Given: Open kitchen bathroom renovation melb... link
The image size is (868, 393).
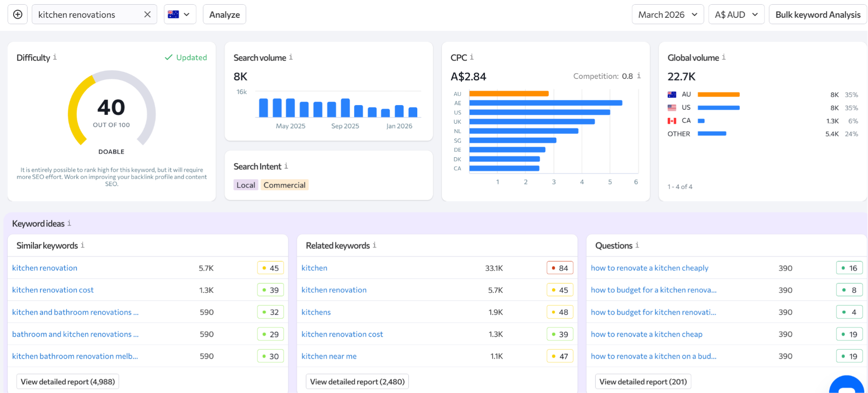Looking at the screenshot, I should (x=75, y=356).
